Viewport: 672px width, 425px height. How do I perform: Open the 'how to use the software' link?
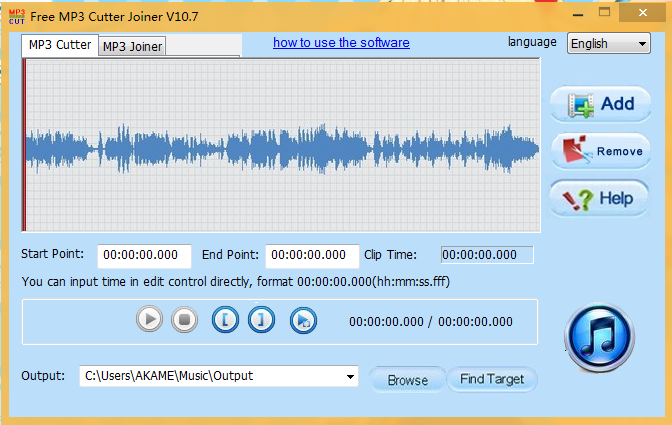[341, 43]
